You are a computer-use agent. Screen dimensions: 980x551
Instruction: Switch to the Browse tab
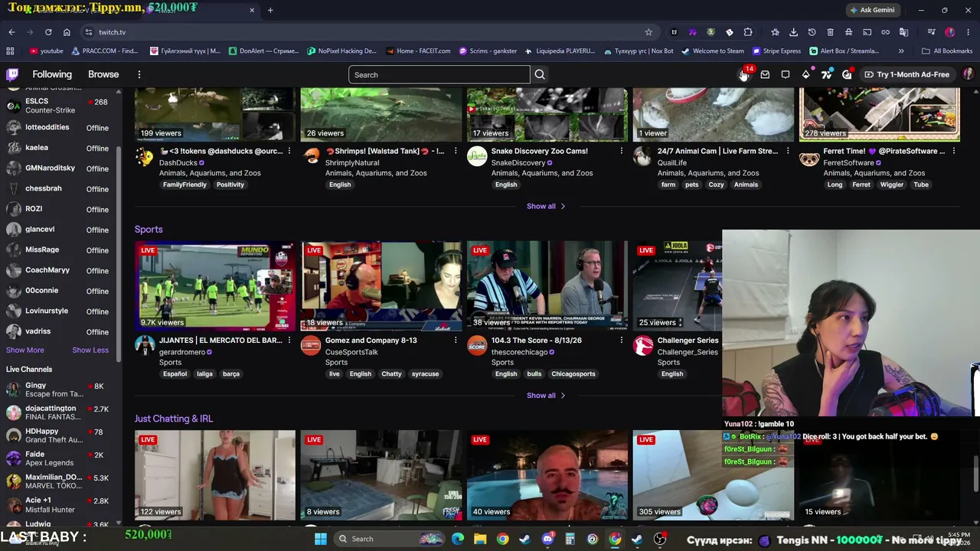point(103,74)
